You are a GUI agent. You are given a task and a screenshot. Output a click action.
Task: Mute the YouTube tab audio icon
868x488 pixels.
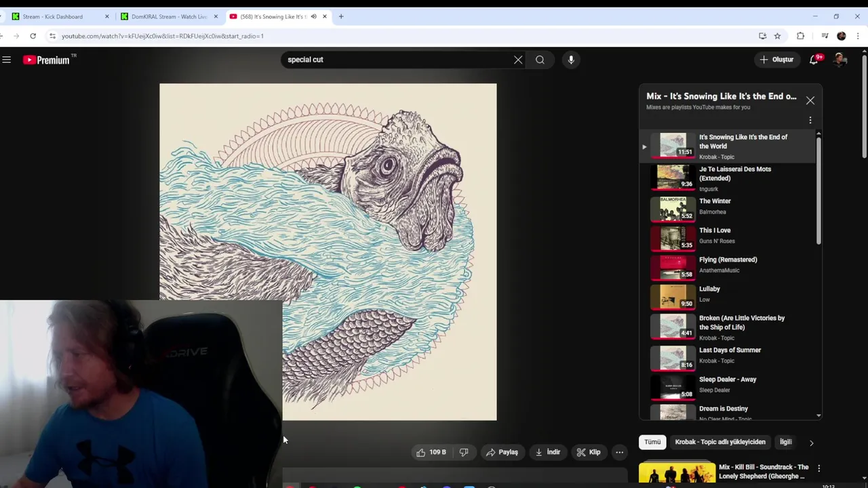(313, 16)
